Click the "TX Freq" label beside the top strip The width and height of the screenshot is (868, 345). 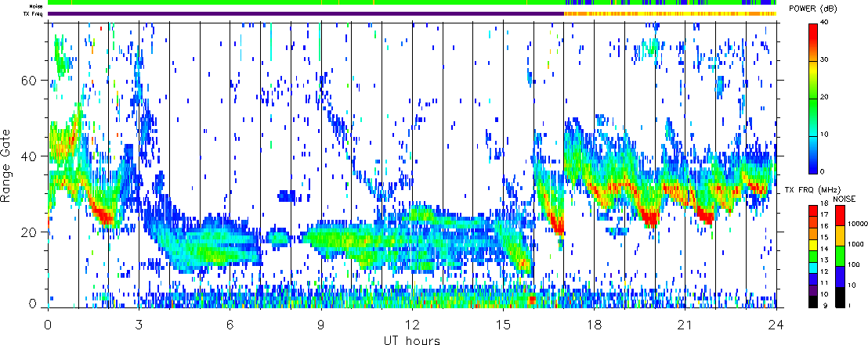(34, 13)
